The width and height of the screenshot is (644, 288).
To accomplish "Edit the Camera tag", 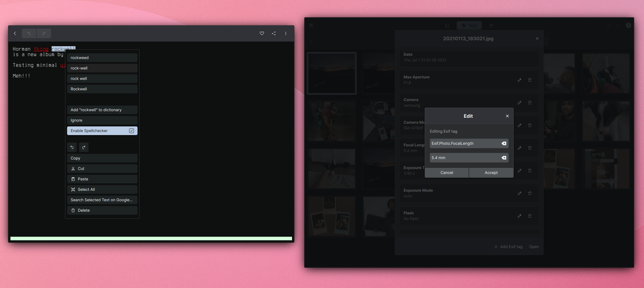I will (x=520, y=103).
